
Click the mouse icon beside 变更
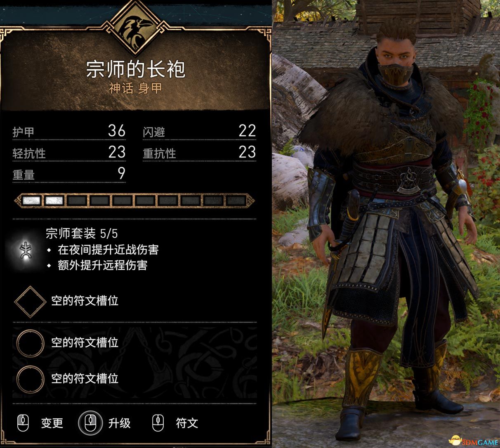coord(23,423)
